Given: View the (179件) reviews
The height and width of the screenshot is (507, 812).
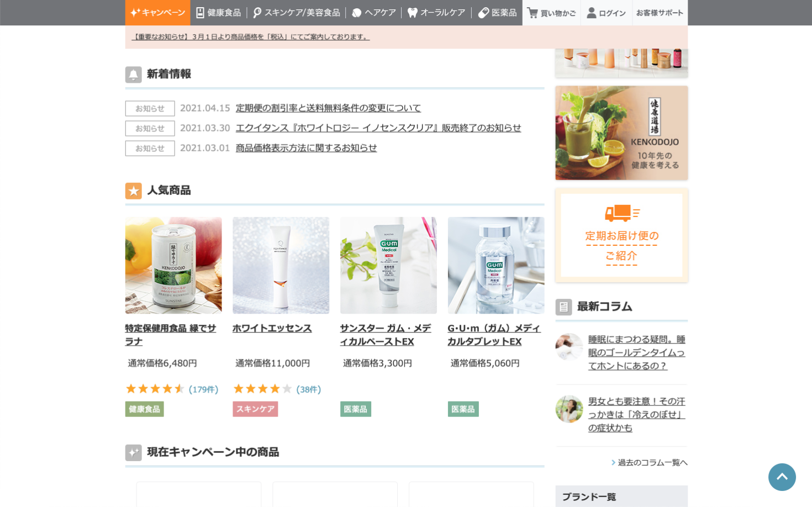Looking at the screenshot, I should tap(203, 389).
